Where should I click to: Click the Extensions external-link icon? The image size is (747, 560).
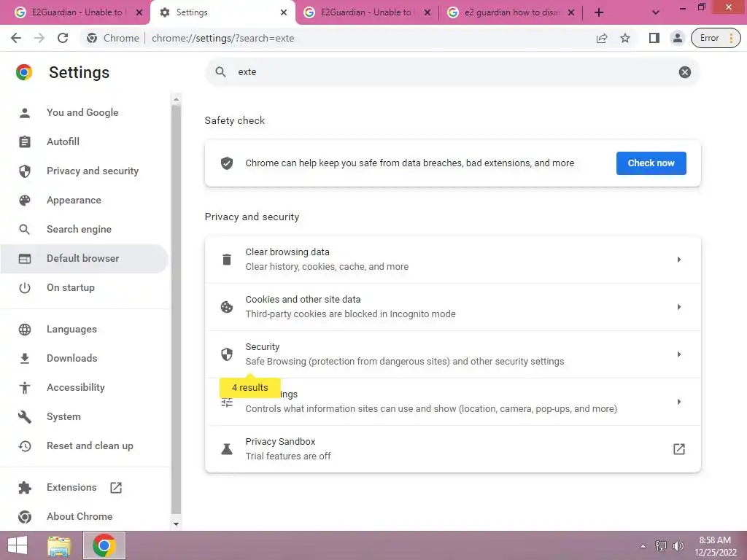[116, 488]
